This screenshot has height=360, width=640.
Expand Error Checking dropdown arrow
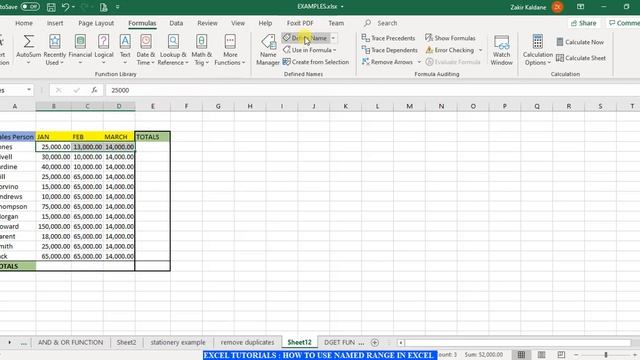tap(480, 50)
